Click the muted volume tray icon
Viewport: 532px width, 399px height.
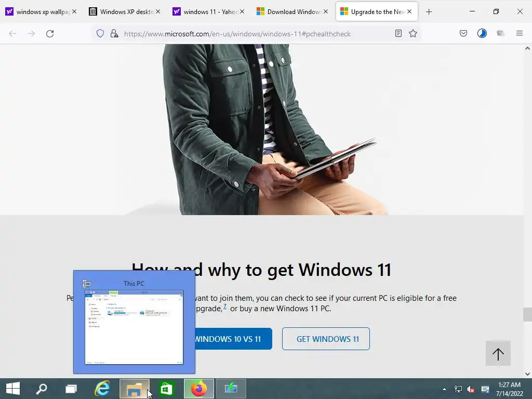(x=471, y=389)
